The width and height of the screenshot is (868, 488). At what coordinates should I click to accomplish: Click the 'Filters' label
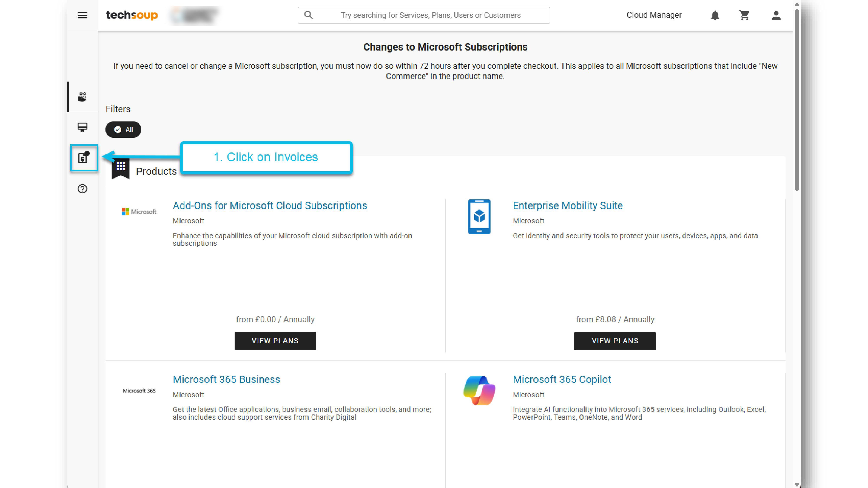118,109
